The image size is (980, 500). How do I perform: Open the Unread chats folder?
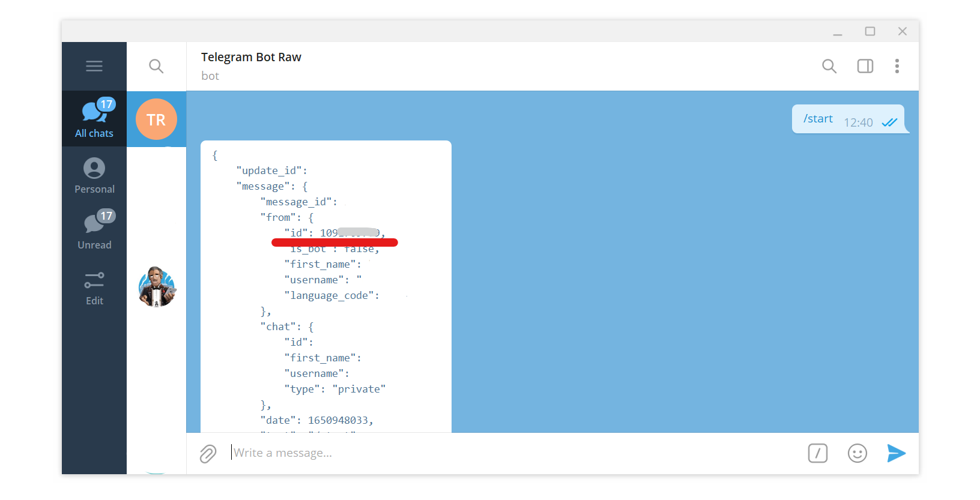[x=94, y=230]
